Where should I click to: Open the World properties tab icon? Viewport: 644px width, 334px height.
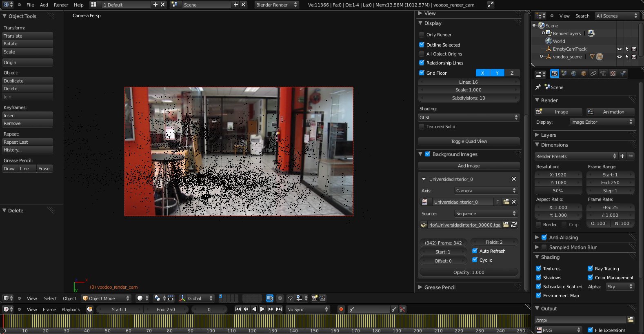click(574, 73)
